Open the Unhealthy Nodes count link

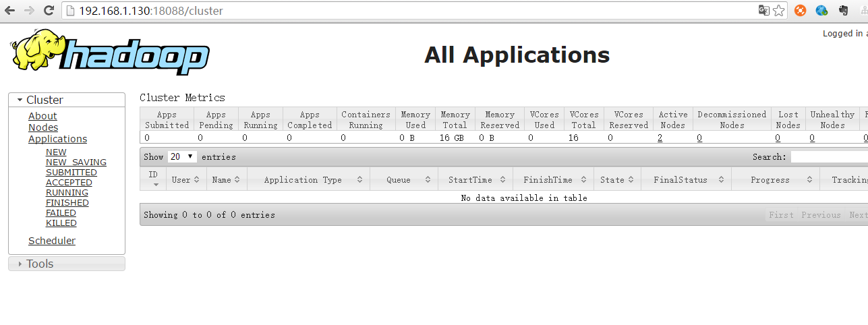click(812, 138)
